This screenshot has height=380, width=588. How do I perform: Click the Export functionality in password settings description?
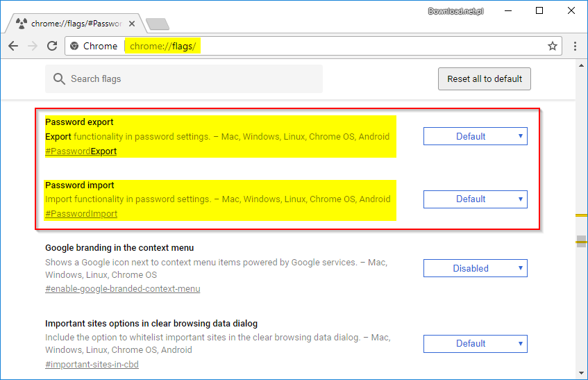point(217,137)
